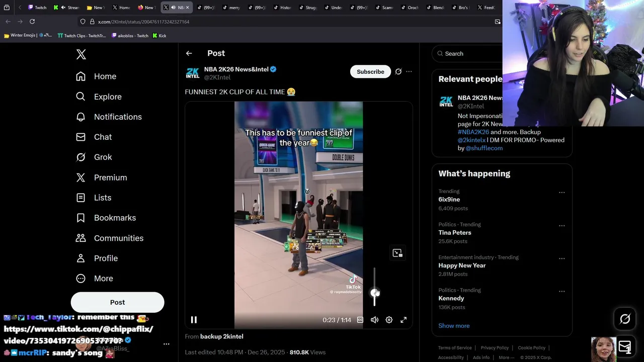Image resolution: width=644 pixels, height=362 pixels.
Task: Pause the video
Action: click(x=194, y=320)
